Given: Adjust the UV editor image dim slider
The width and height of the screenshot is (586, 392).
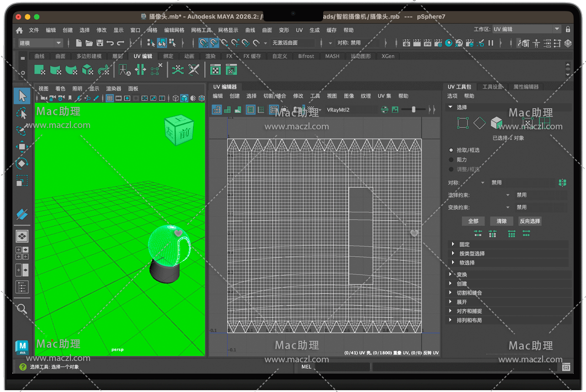Looking at the screenshot, I should (x=414, y=110).
